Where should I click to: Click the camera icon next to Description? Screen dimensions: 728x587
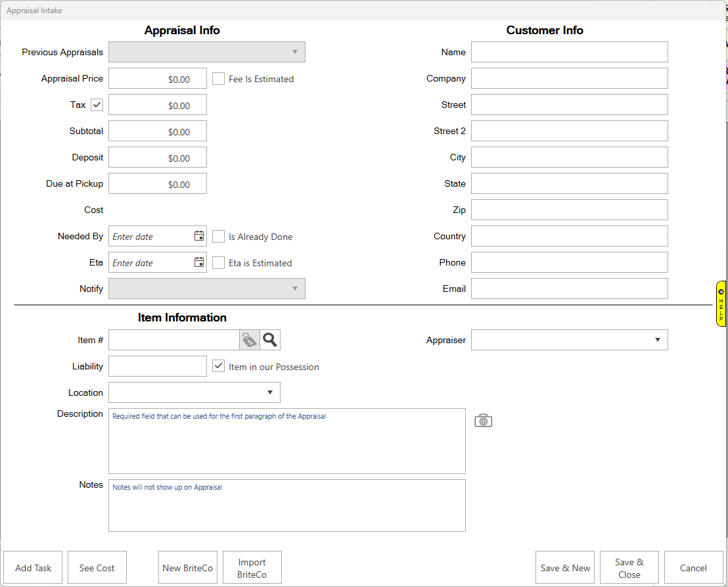pos(483,421)
